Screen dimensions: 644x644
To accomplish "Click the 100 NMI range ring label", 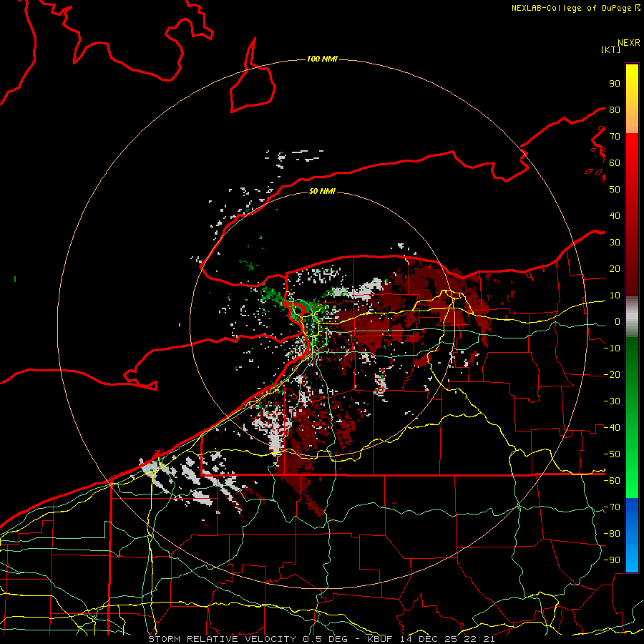I will click(x=322, y=59).
